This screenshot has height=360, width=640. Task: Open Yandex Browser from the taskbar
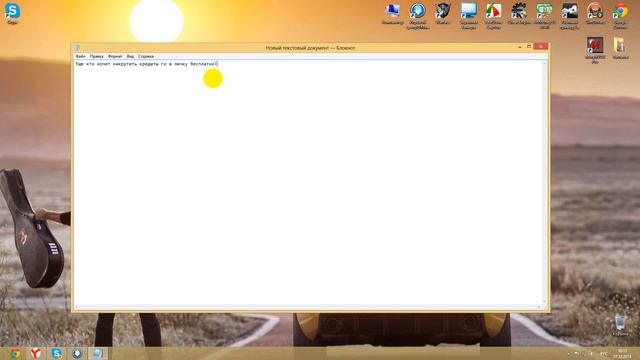click(x=36, y=353)
